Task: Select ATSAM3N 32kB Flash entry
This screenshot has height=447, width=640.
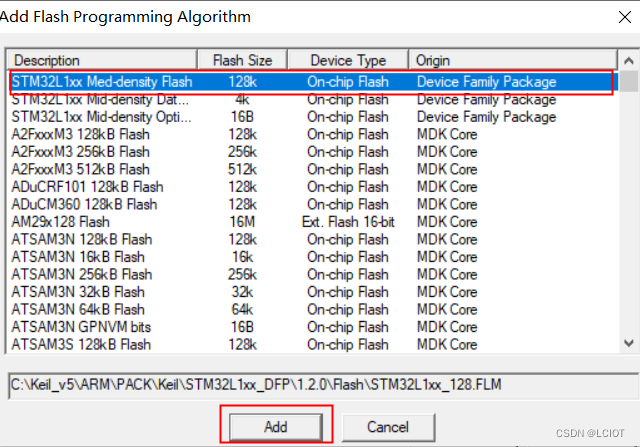Action: pos(312,293)
